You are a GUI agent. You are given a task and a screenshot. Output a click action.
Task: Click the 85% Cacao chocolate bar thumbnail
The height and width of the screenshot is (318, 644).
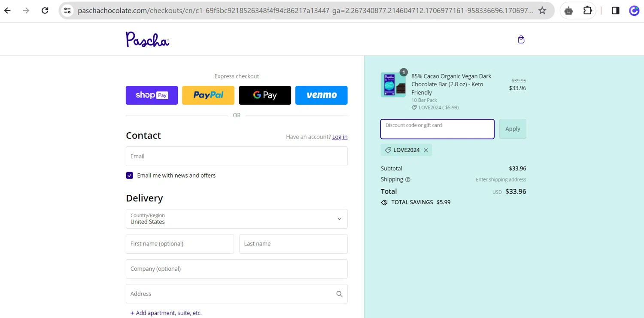tap(393, 85)
